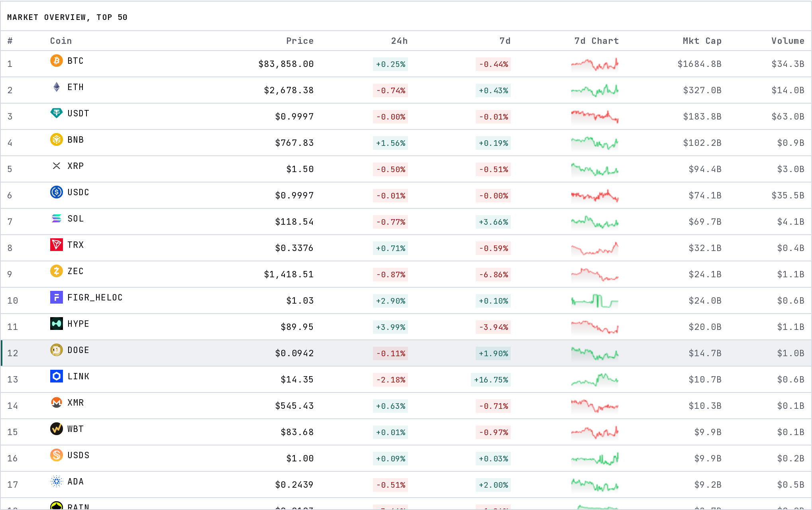Click the $14.7B DOGE market cap
Viewport: 812px width, 510px height.
[705, 353]
